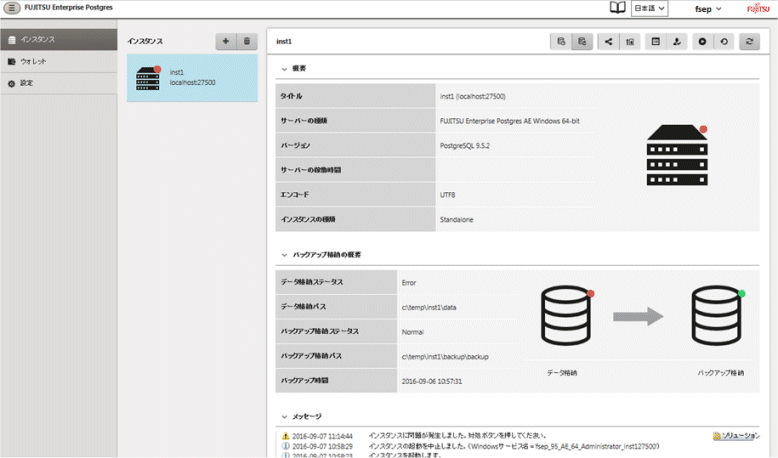
Task: Click the PostgreSQL 9.5.2 version value
Action: 464,146
